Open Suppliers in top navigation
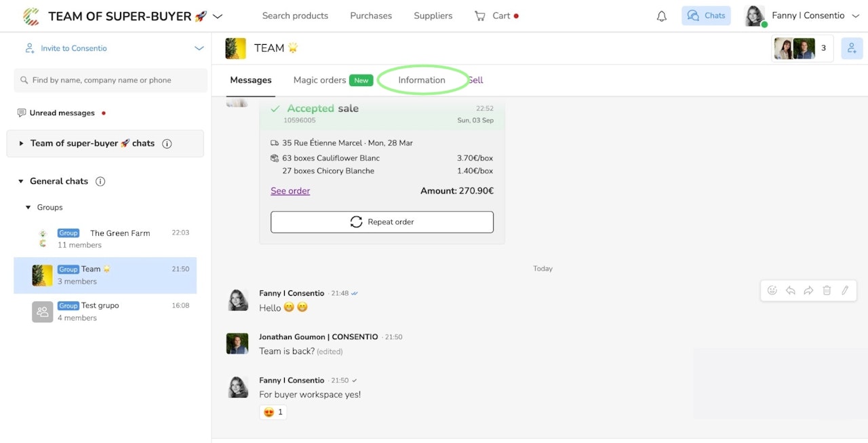The height and width of the screenshot is (443, 868). 433,16
